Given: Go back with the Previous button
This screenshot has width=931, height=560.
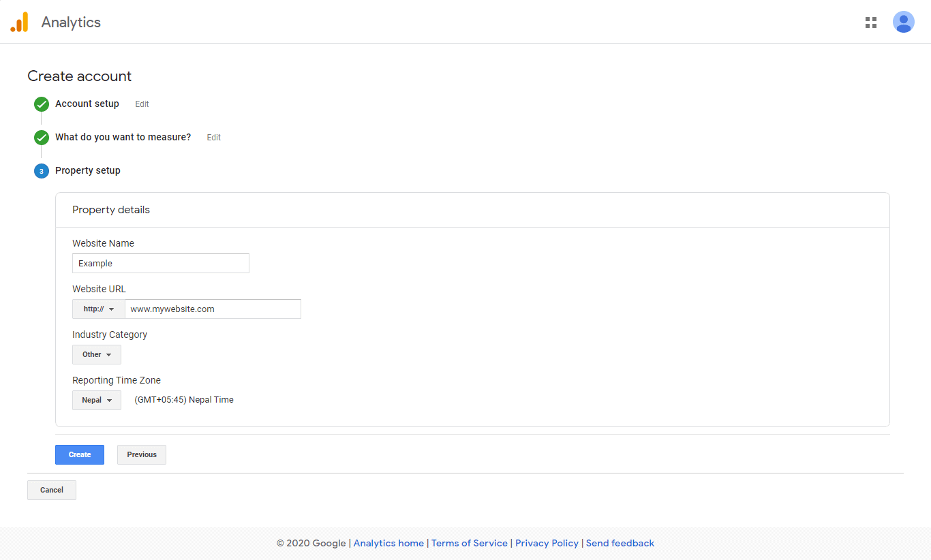Looking at the screenshot, I should pos(142,454).
